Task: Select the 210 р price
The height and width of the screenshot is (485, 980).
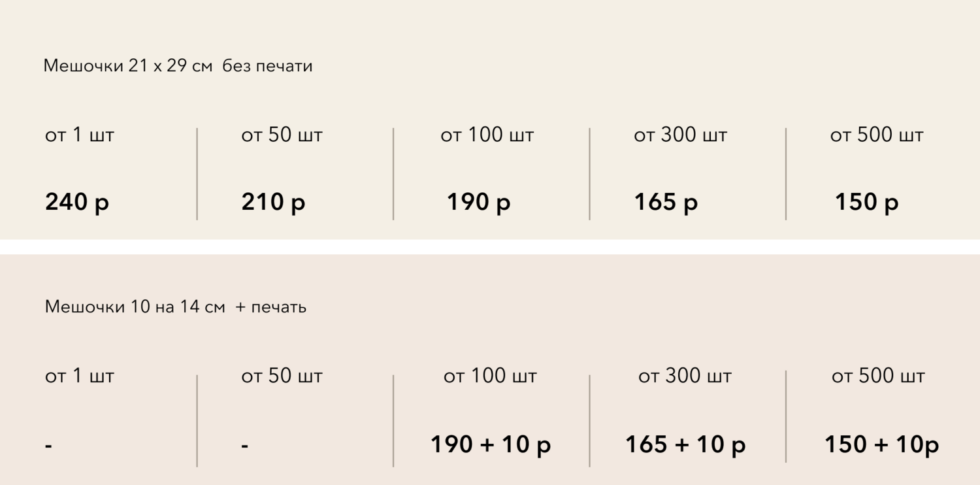Action: point(273,203)
